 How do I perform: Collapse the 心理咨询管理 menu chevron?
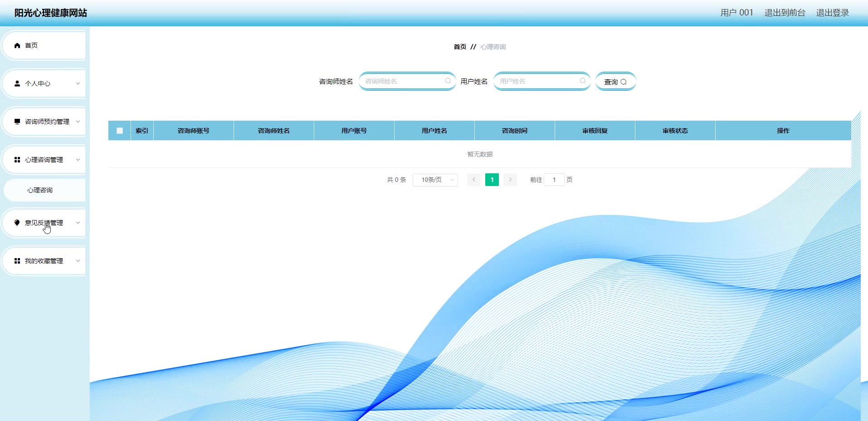tap(78, 160)
